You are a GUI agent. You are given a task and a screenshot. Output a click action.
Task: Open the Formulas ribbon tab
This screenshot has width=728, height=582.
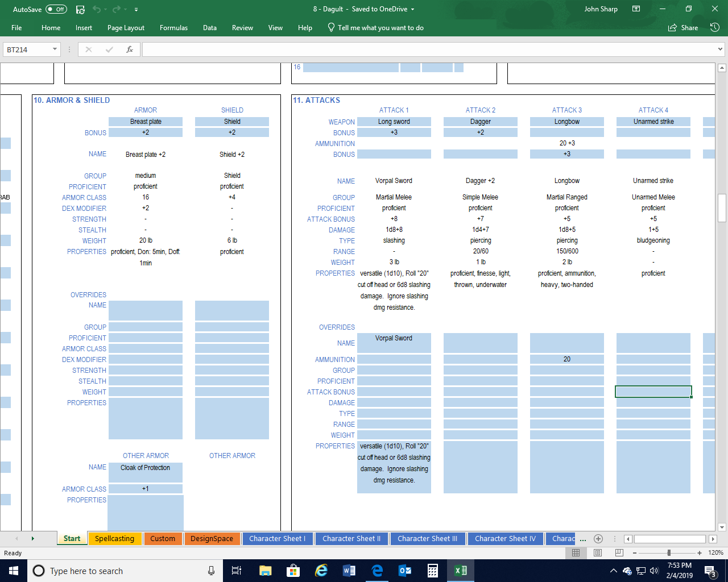[x=173, y=27]
